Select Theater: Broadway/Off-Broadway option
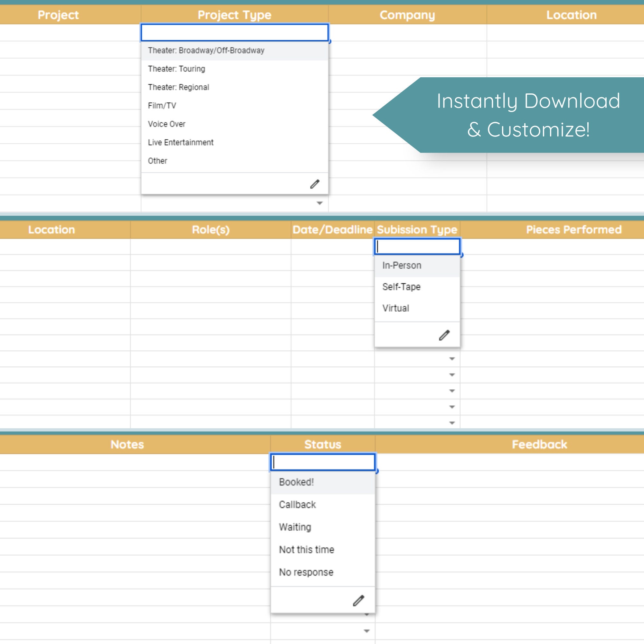The image size is (644, 644). [x=206, y=50]
